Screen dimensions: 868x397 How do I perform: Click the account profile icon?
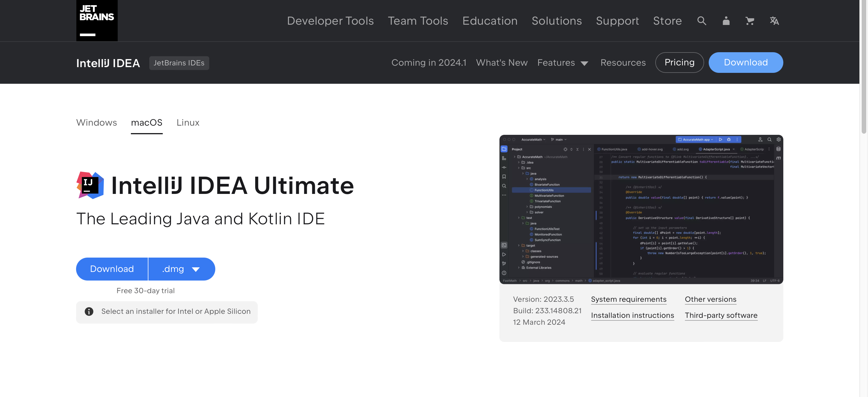(726, 21)
